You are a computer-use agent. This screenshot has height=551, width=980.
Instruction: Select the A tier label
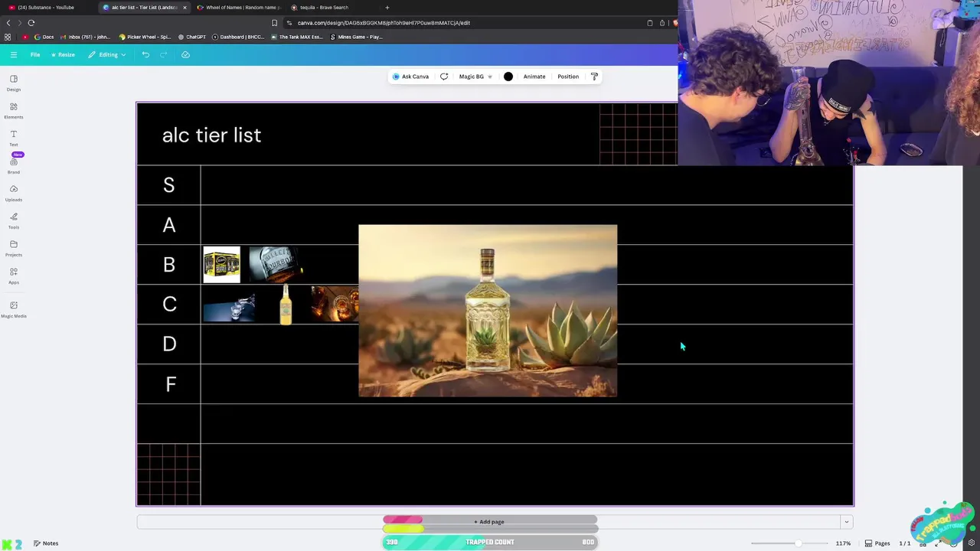point(168,225)
